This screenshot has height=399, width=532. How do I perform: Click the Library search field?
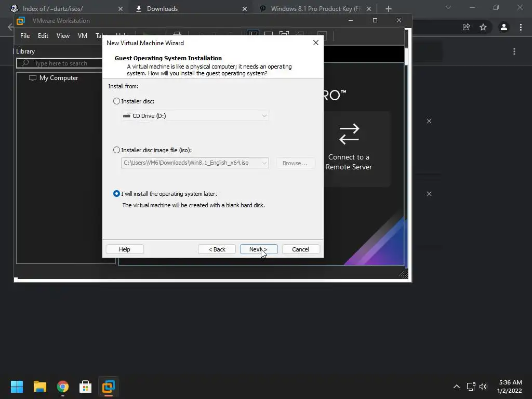coord(60,63)
